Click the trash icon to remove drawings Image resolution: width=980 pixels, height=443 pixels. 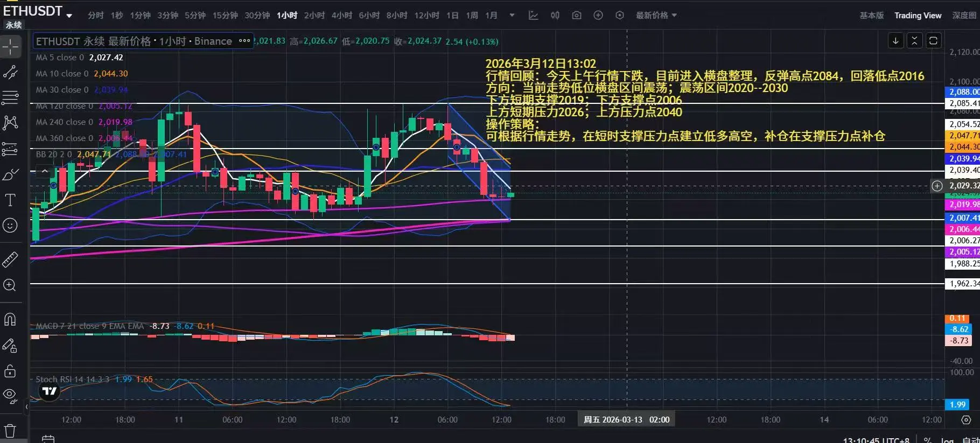10,431
